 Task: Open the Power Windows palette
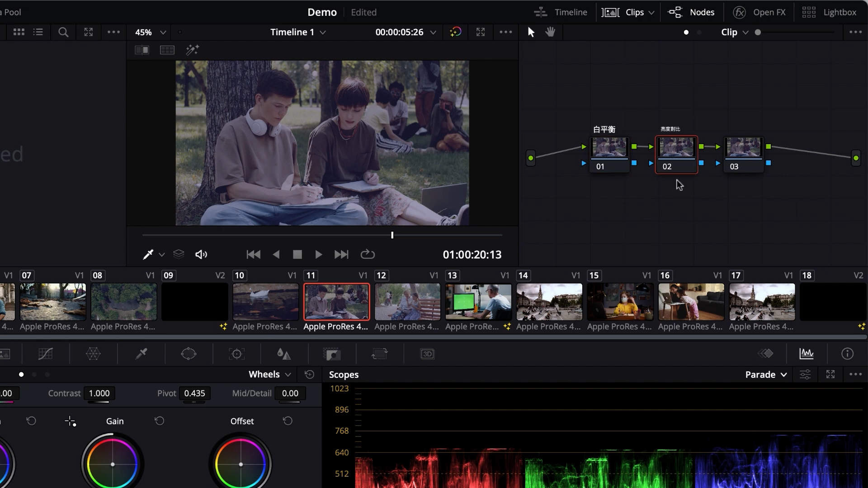(x=189, y=354)
